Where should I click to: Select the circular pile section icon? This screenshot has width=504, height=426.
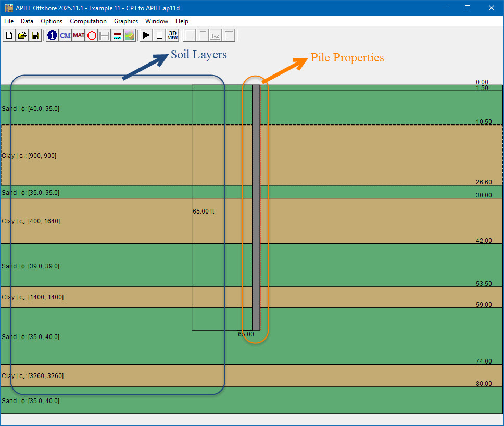coord(91,35)
